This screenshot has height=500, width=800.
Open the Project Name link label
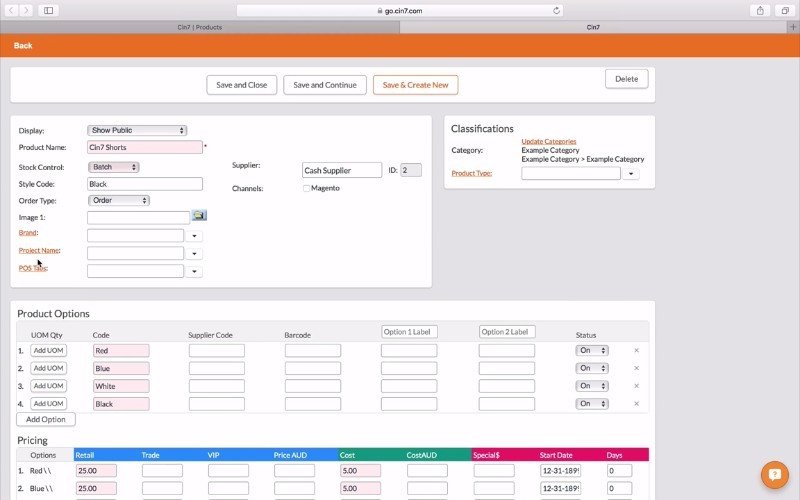tap(39, 251)
